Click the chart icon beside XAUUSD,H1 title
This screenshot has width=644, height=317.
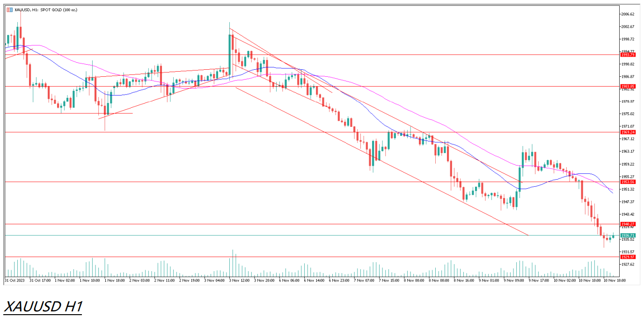tap(9, 10)
